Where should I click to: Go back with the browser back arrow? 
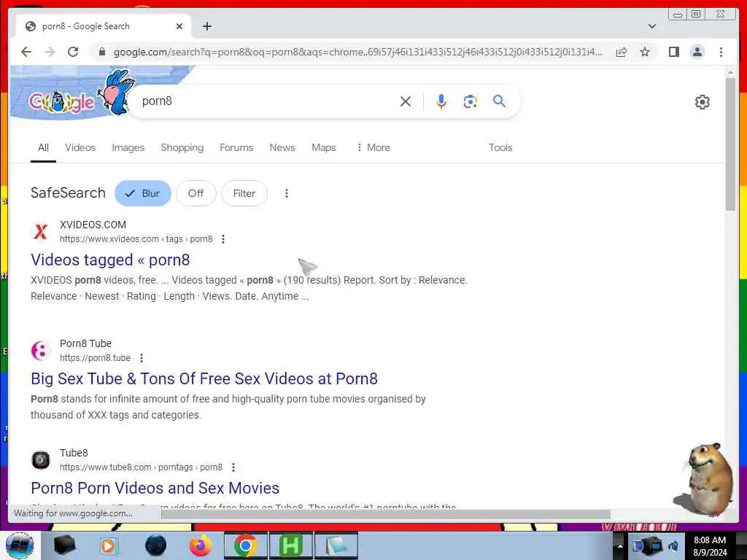coord(26,52)
